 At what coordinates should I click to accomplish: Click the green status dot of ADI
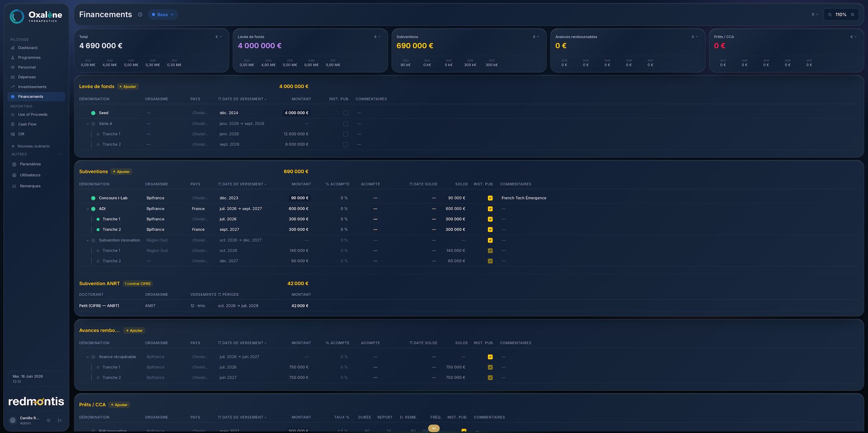coord(93,209)
